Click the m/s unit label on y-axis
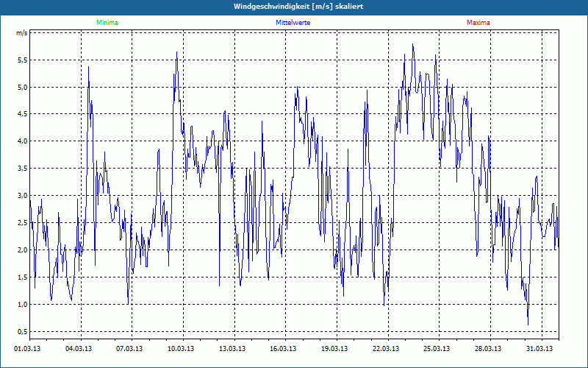588x368 pixels. [x=22, y=33]
